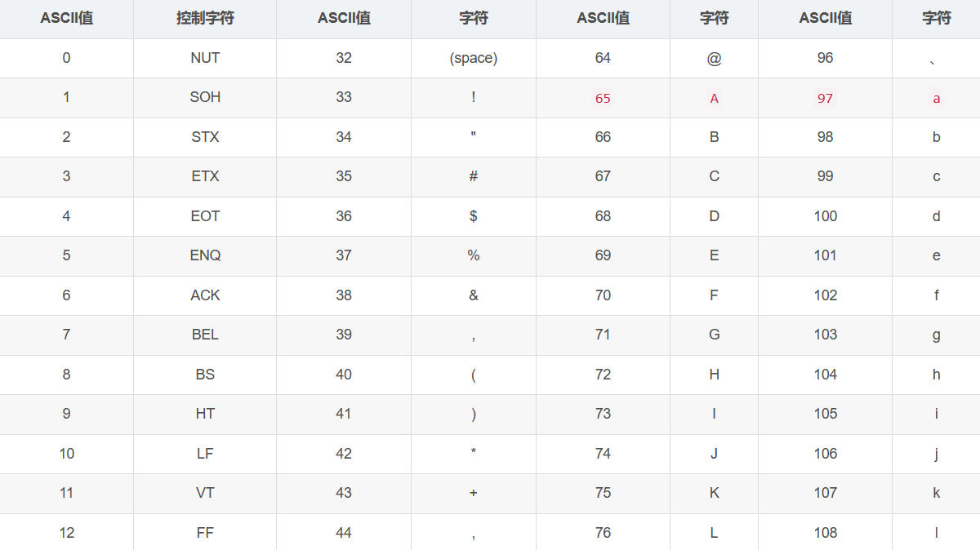Click the & character cell
The height and width of the screenshot is (550, 980).
(474, 295)
